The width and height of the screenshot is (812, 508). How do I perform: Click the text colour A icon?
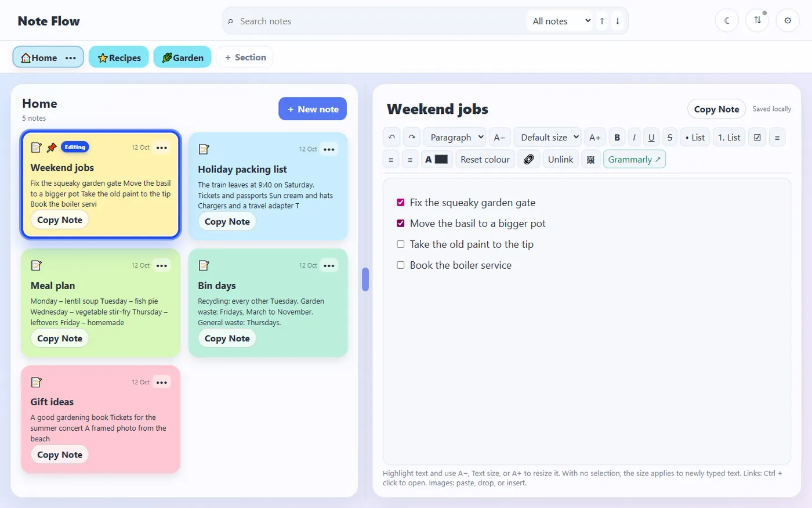click(x=429, y=159)
